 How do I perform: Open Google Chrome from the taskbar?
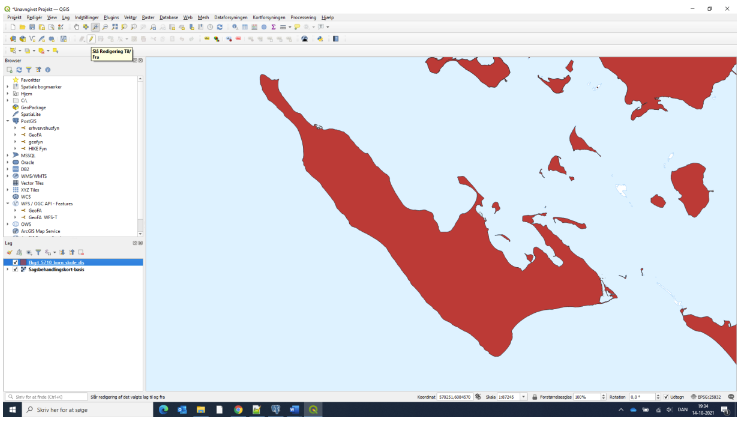[x=238, y=410]
